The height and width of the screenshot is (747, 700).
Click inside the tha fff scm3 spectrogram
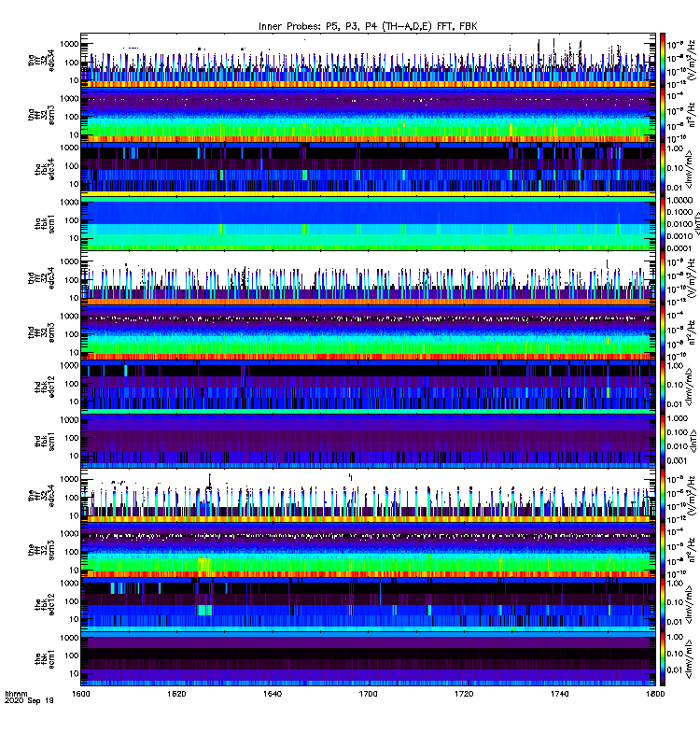368,115
